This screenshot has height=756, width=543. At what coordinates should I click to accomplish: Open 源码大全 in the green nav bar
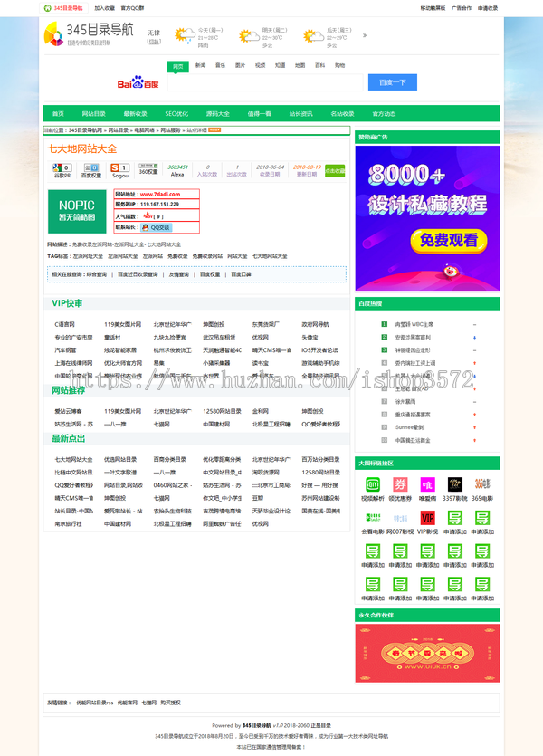[x=218, y=114]
